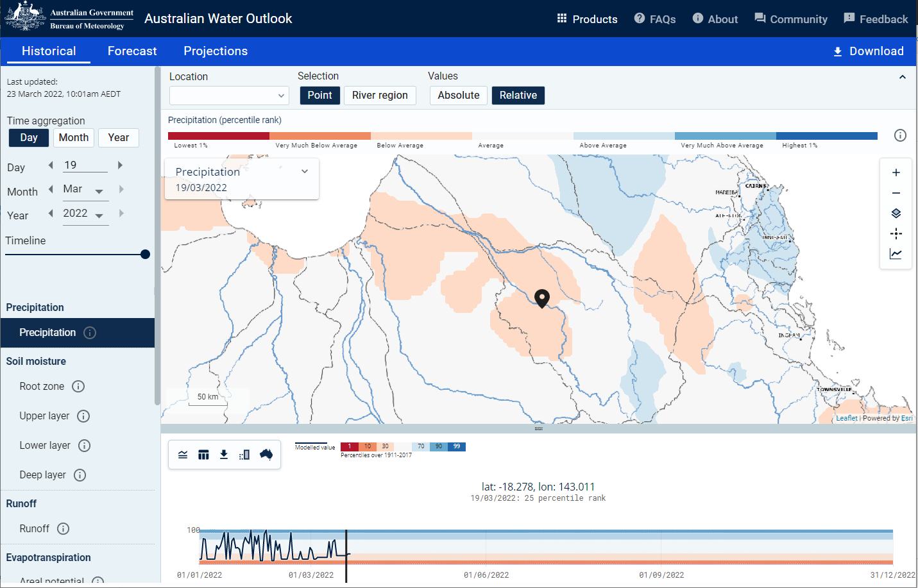Set time aggregation to Month
Image resolution: width=918 pixels, height=588 pixels.
[73, 137]
